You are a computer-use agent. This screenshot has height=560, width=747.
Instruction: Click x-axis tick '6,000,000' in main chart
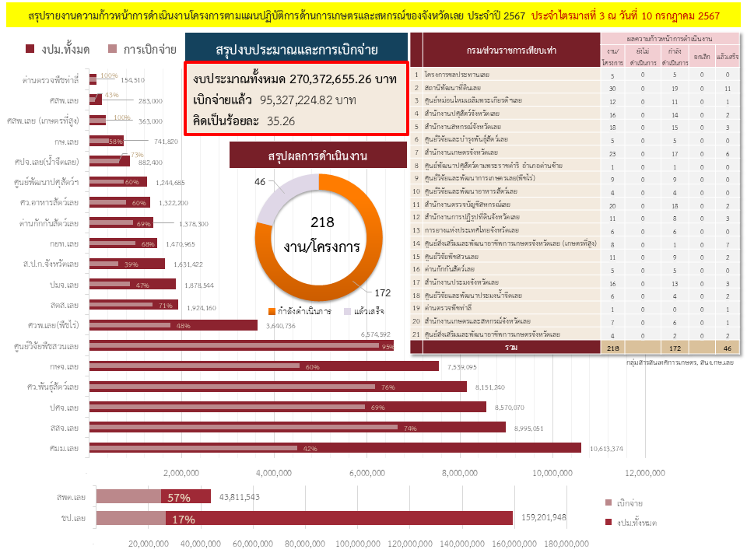366,473
